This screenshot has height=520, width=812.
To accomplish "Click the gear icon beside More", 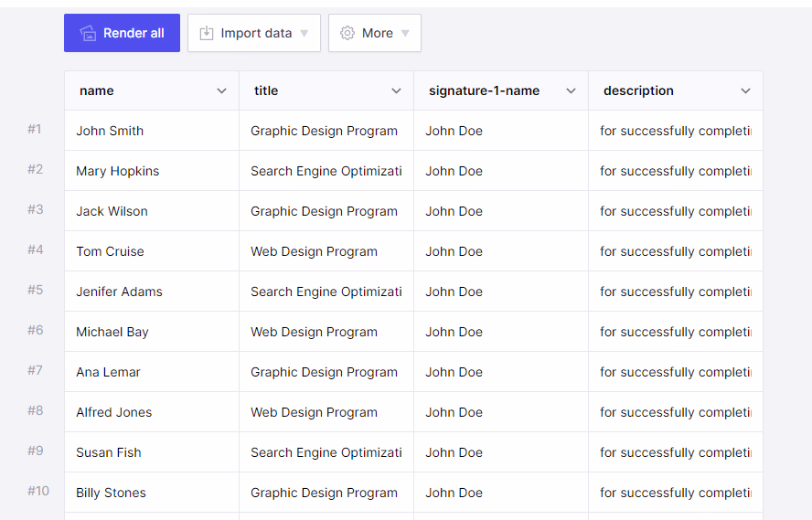I will [x=347, y=33].
